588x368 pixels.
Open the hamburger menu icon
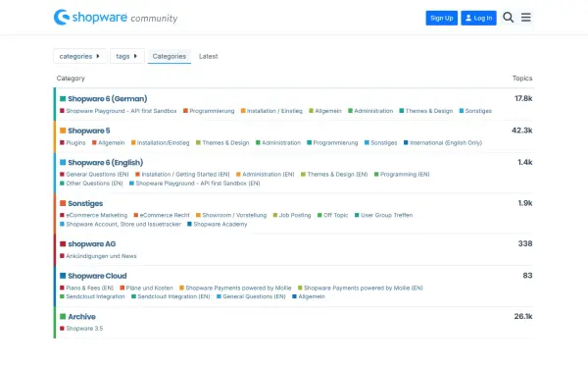pos(525,18)
